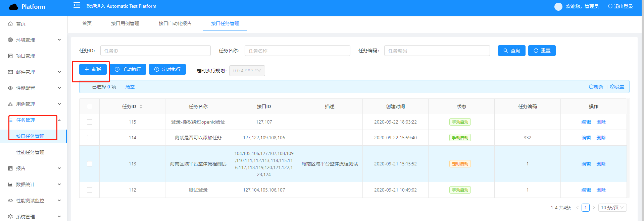The image size is (644, 221).
Task: Expand the 性能配置 menu chevron
Action: [x=59, y=88]
